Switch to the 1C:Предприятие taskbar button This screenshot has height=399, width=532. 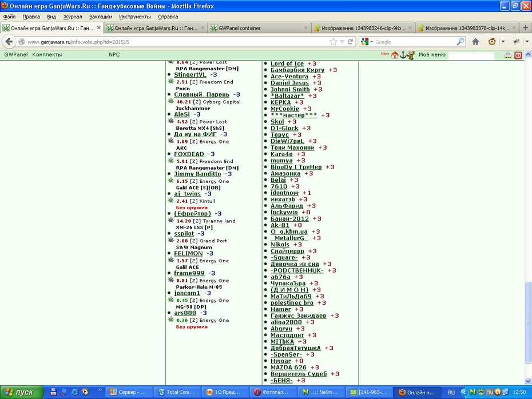[225, 392]
